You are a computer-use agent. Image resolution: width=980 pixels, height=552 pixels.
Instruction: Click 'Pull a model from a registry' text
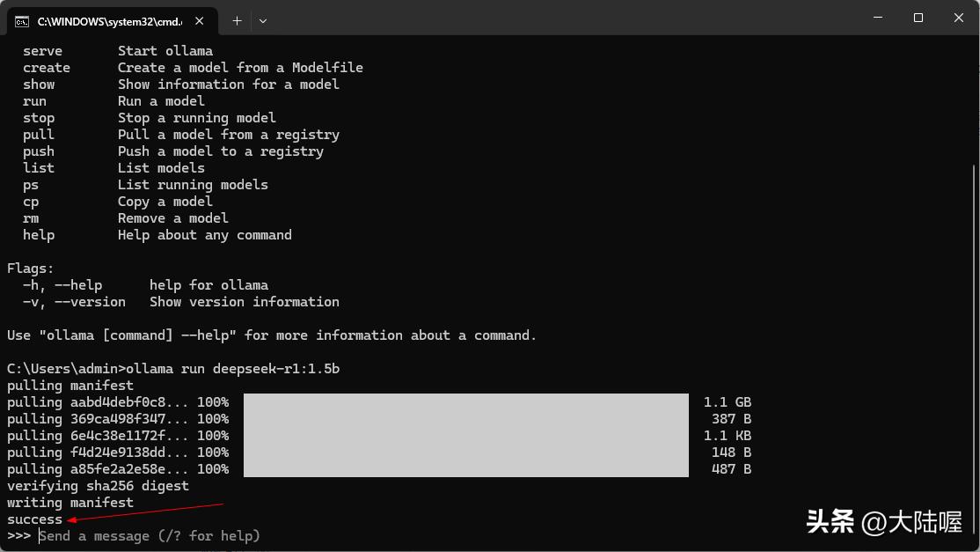pos(228,135)
